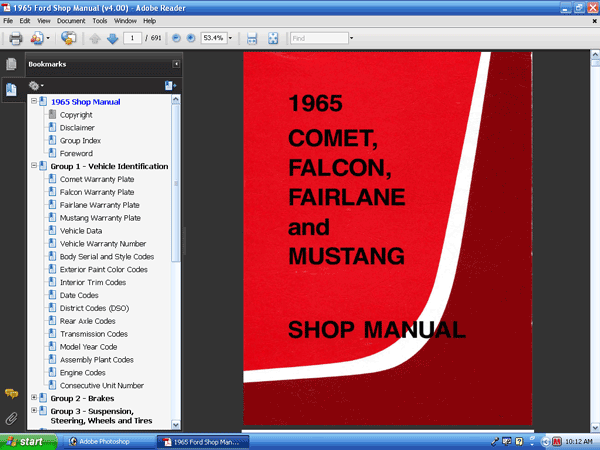Click Expand Current Bookmark icon
This screenshot has width=600, height=450.
pos(170,86)
